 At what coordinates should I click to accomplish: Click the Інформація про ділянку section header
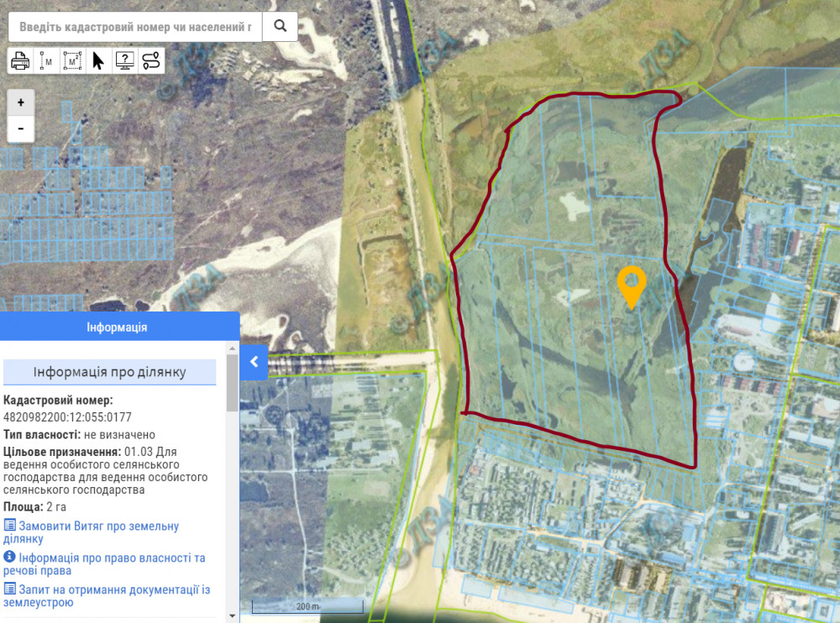[109, 372]
